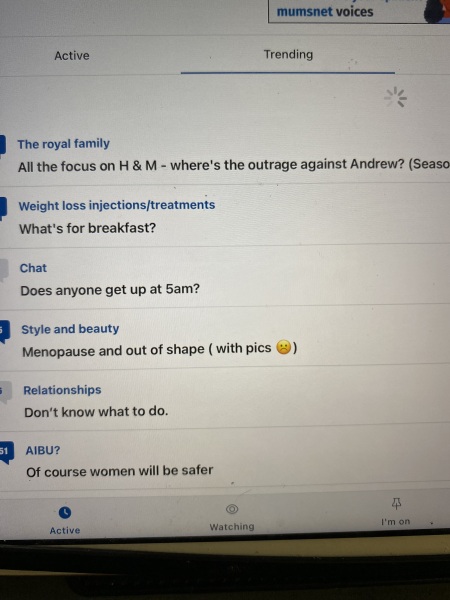Open the Active clock icon in bottom bar
The width and height of the screenshot is (450, 600).
pos(65,512)
